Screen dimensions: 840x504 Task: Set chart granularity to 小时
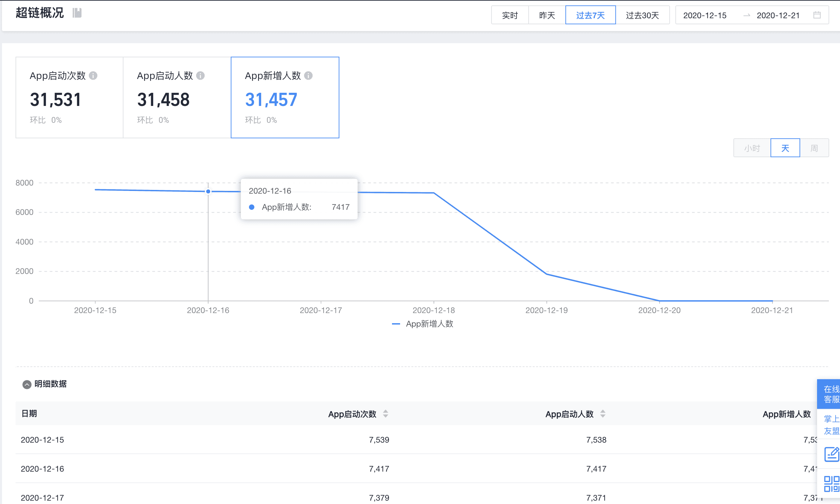[752, 148]
